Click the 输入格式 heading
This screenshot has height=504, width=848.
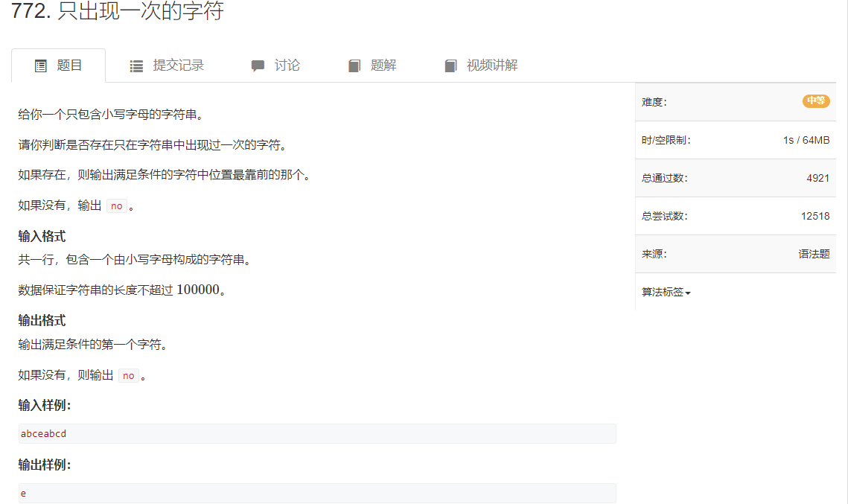pyautogui.click(x=42, y=236)
